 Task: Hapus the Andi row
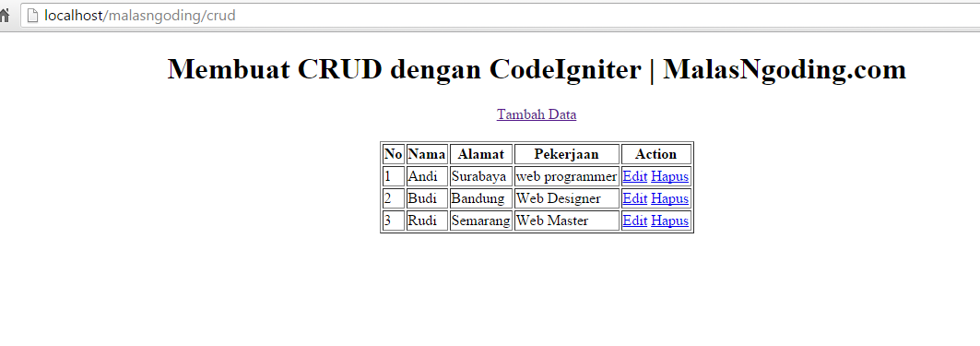pos(669,176)
